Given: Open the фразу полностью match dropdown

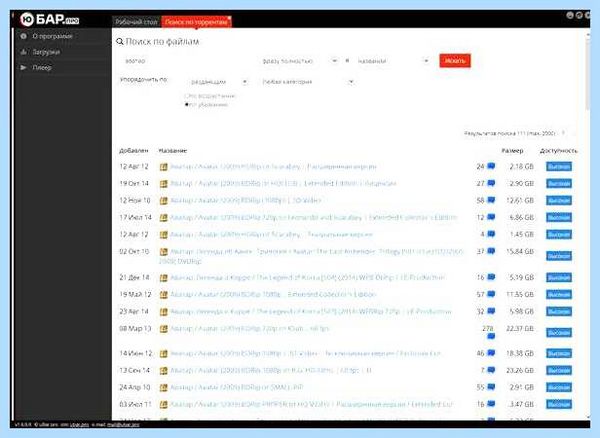Looking at the screenshot, I should [x=299, y=61].
